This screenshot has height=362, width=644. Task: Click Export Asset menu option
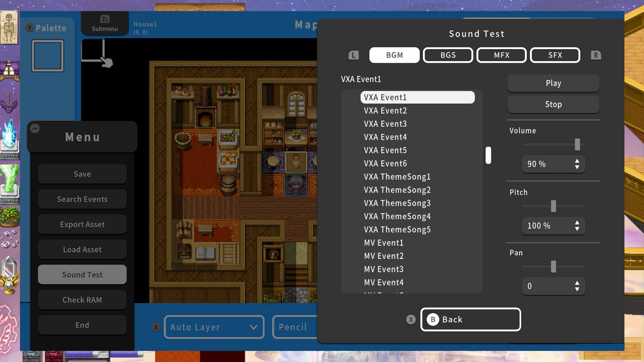[x=82, y=224]
